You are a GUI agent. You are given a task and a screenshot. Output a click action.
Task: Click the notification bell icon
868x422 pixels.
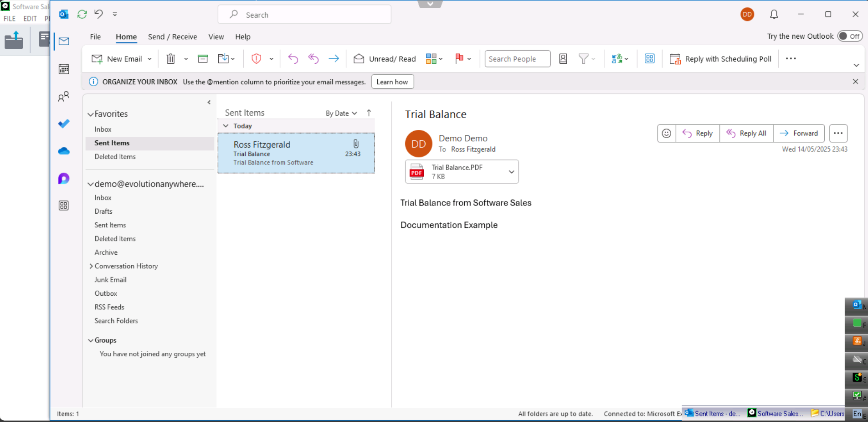[x=774, y=15]
